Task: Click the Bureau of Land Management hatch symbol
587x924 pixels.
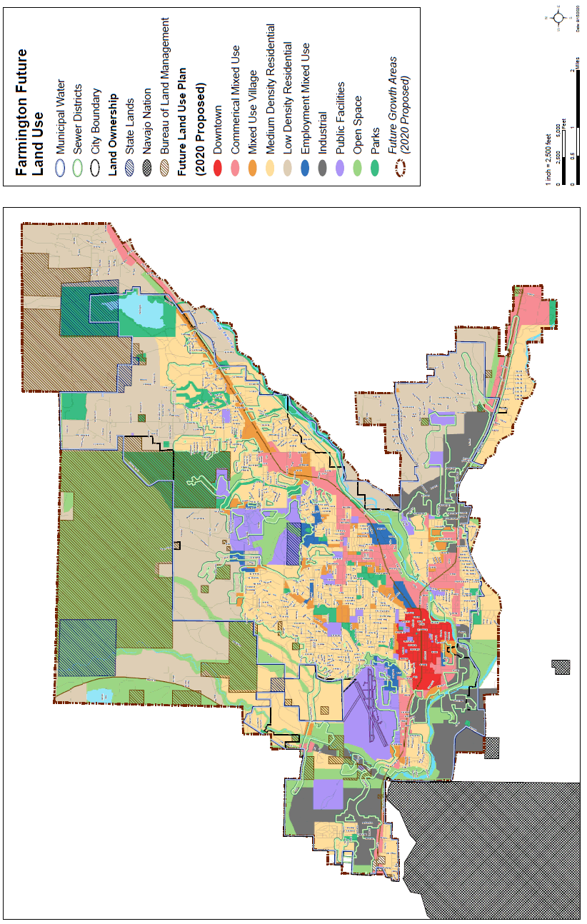Action: [166, 171]
